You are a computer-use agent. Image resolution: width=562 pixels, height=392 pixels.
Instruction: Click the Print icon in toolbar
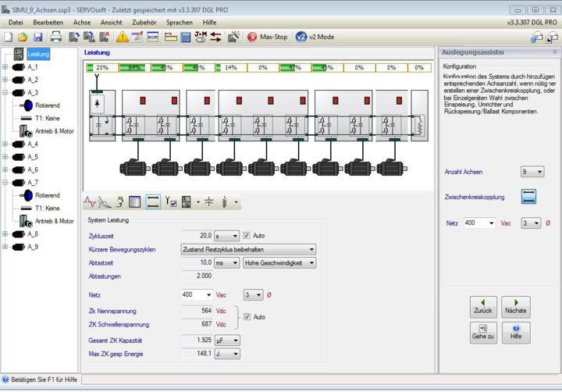tap(56, 37)
